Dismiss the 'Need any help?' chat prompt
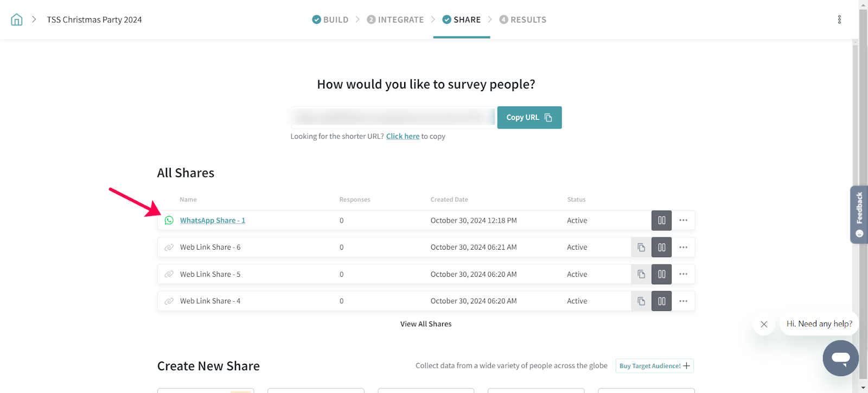Viewport: 868px width, 393px height. click(764, 324)
